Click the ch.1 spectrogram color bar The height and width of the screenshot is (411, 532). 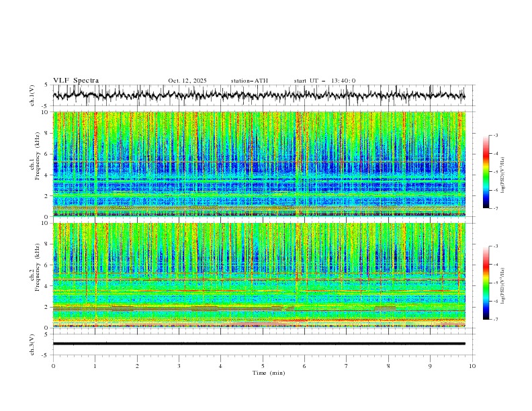(x=486, y=172)
